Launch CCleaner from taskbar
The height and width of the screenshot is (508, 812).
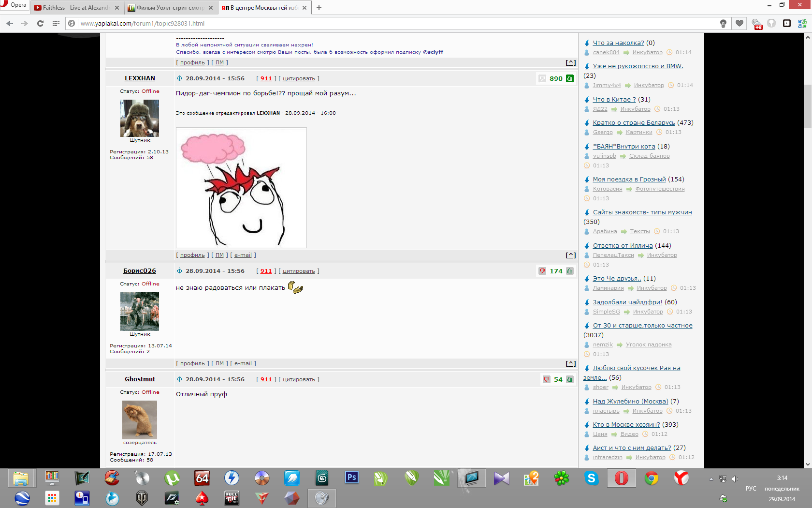112,478
